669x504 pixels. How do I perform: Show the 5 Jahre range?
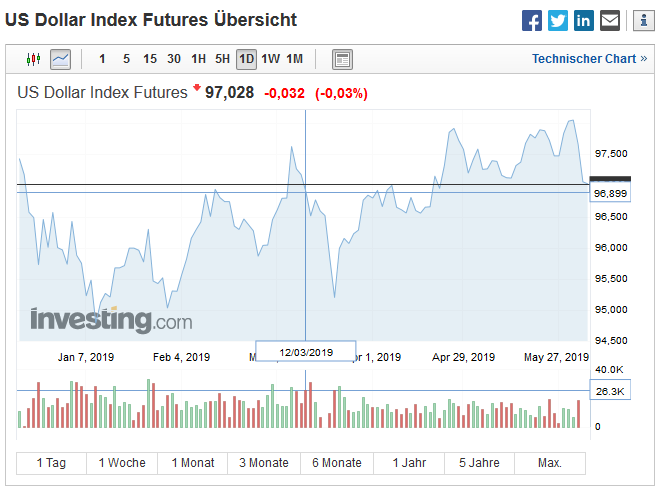[x=479, y=463]
